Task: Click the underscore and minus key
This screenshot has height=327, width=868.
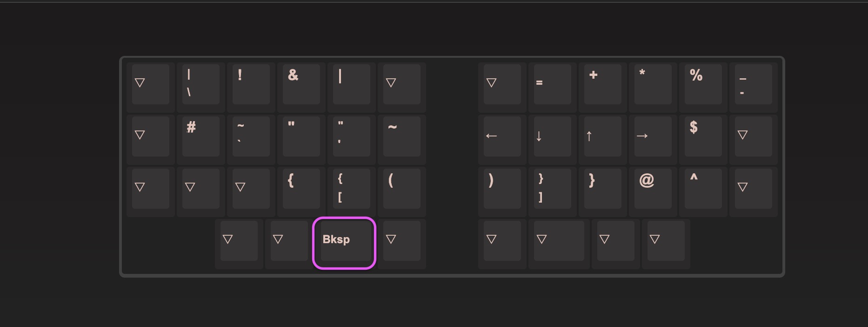Action: pos(753,84)
